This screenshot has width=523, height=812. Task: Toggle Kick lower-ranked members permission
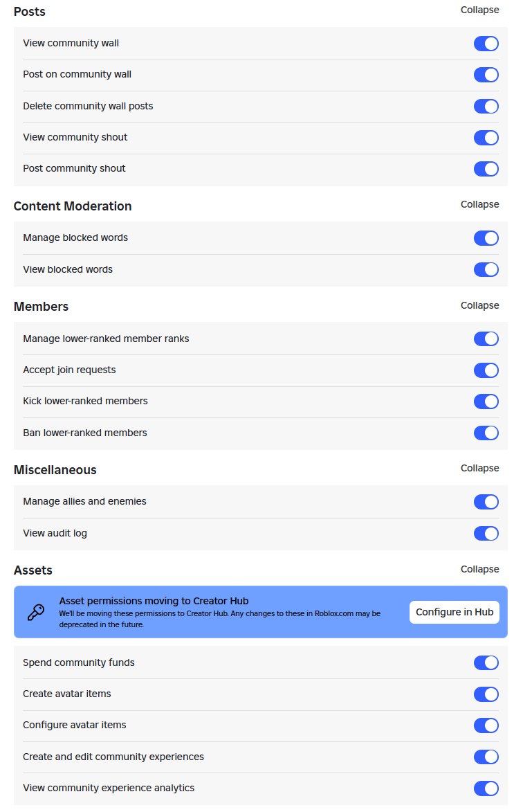(x=486, y=402)
